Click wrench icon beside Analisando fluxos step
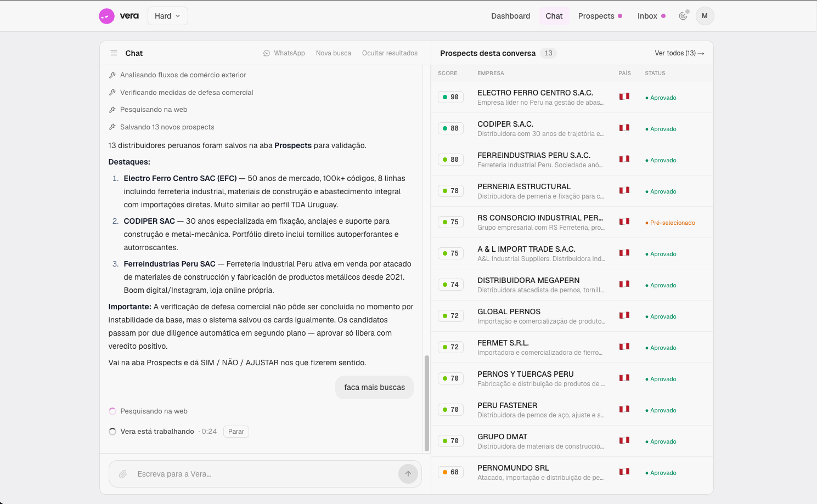The height and width of the screenshot is (504, 817). click(112, 75)
